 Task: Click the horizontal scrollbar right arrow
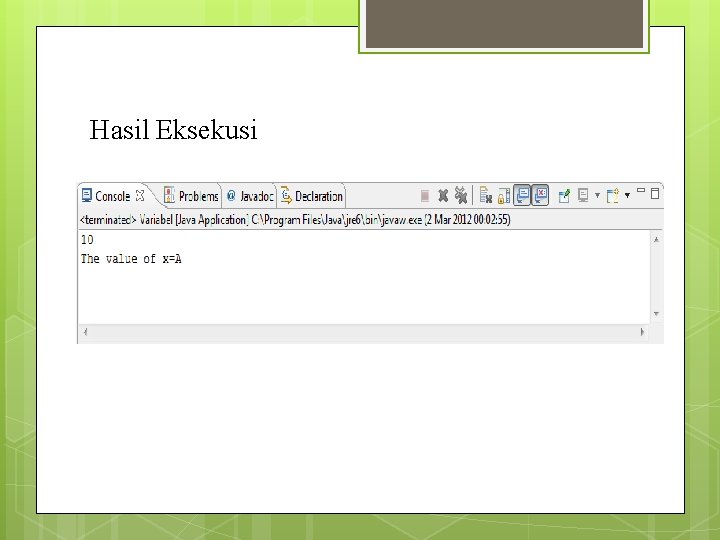point(642,332)
